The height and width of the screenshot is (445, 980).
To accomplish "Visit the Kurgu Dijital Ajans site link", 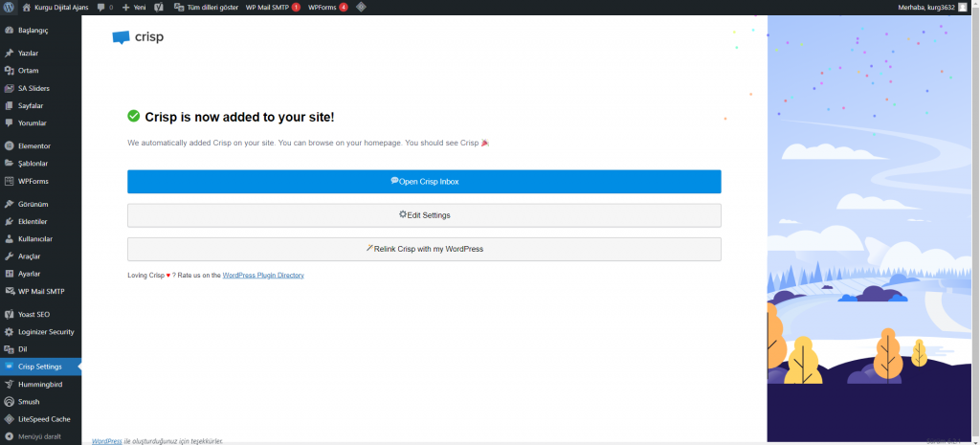I will coord(55,8).
